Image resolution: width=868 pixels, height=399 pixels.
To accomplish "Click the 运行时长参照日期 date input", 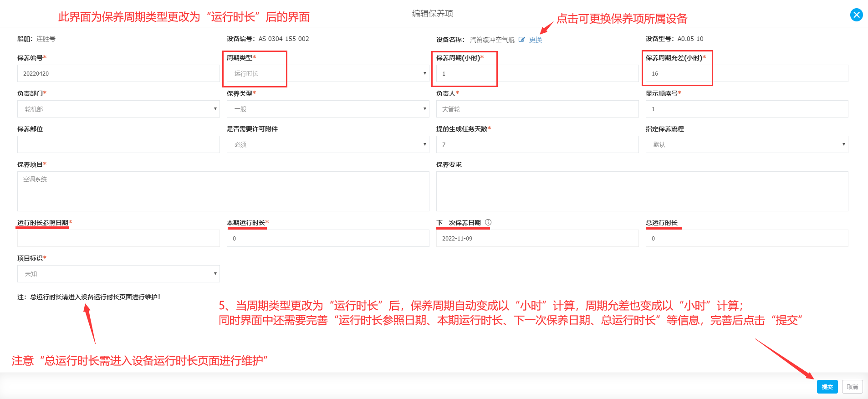I will 118,238.
